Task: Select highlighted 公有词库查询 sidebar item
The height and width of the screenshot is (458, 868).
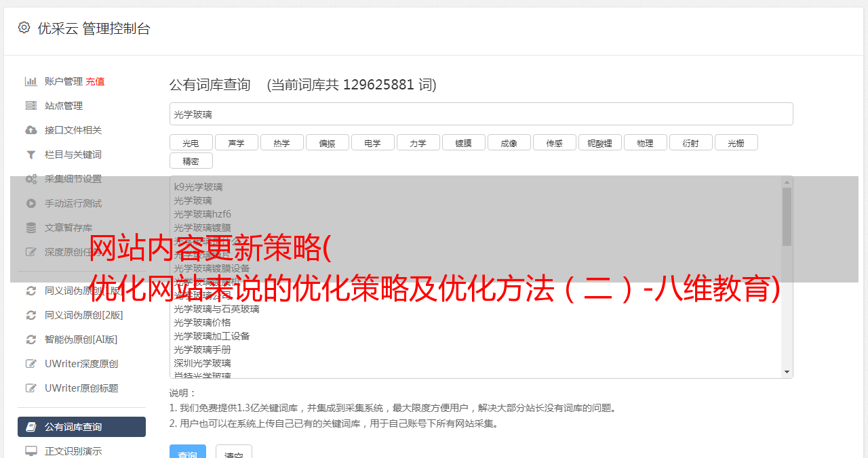Action: tap(81, 427)
